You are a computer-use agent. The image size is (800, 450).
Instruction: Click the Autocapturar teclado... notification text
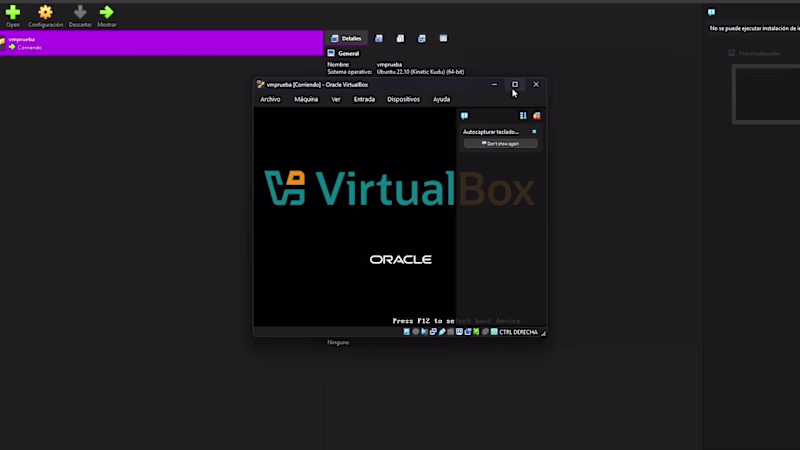pos(491,132)
